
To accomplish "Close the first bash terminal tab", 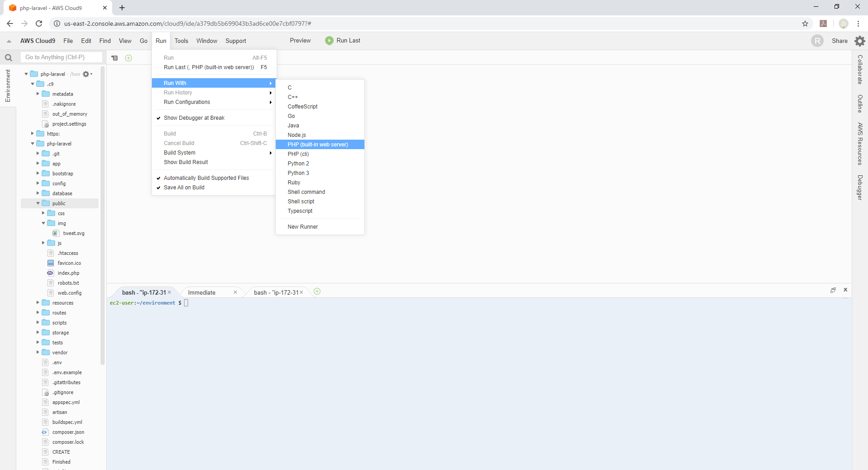I will (169, 292).
